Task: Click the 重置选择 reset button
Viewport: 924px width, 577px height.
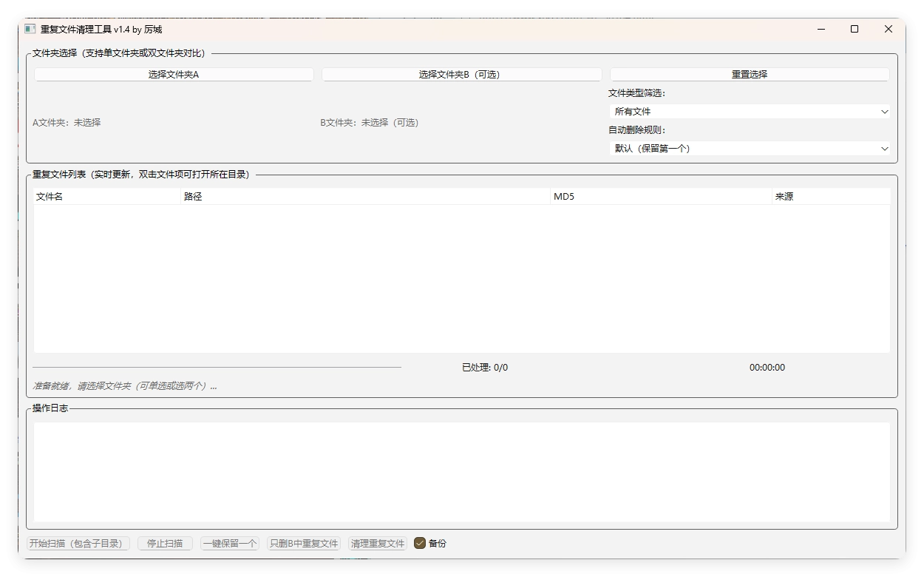Action: 749,74
